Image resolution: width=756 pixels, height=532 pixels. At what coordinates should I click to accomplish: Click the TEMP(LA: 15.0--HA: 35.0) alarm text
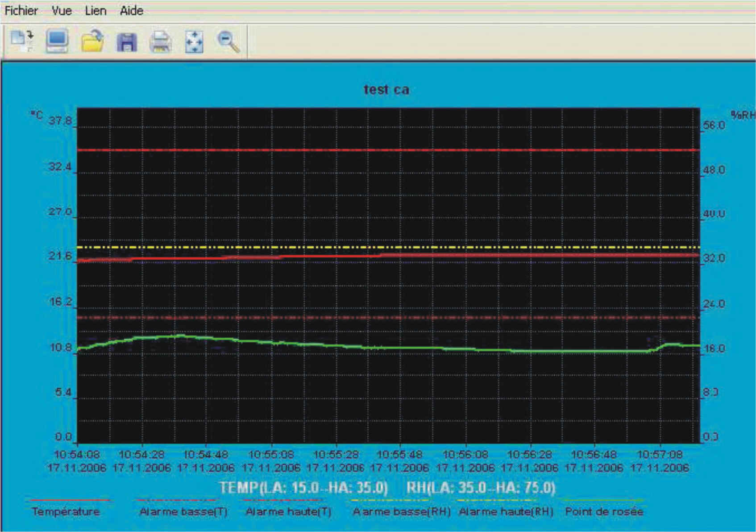pyautogui.click(x=303, y=488)
